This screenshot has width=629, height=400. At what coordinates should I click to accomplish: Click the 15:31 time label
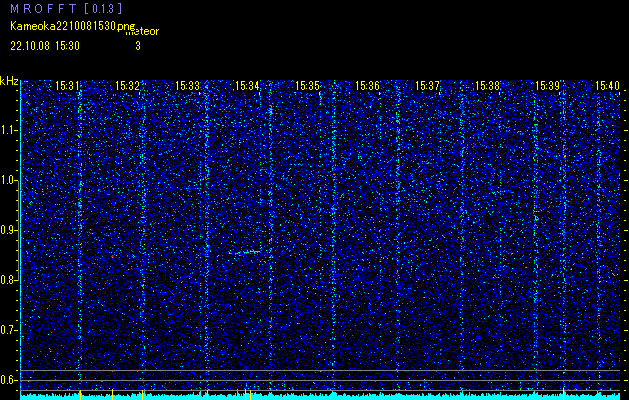[x=67, y=85]
